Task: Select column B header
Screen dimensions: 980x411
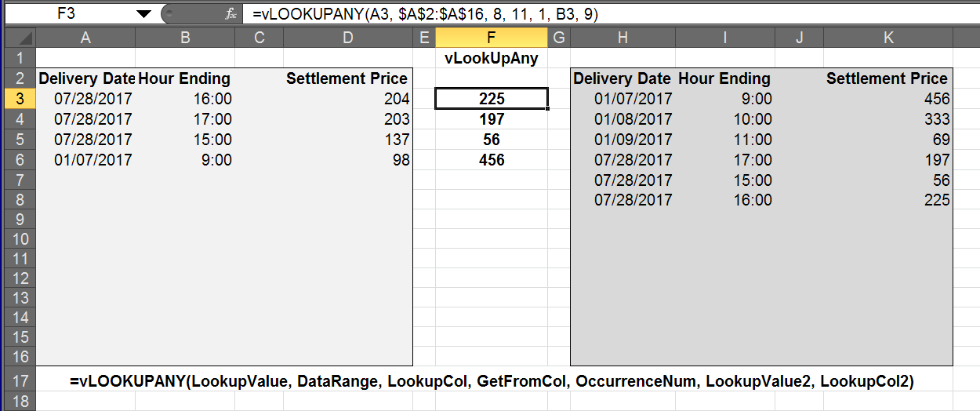Action: point(184,38)
